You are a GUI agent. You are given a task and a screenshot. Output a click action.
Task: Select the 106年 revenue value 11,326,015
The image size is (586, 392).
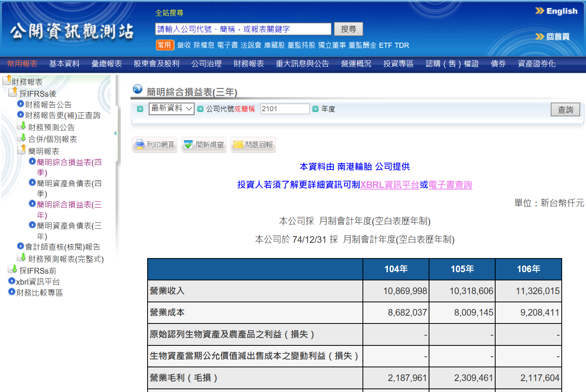click(x=537, y=291)
